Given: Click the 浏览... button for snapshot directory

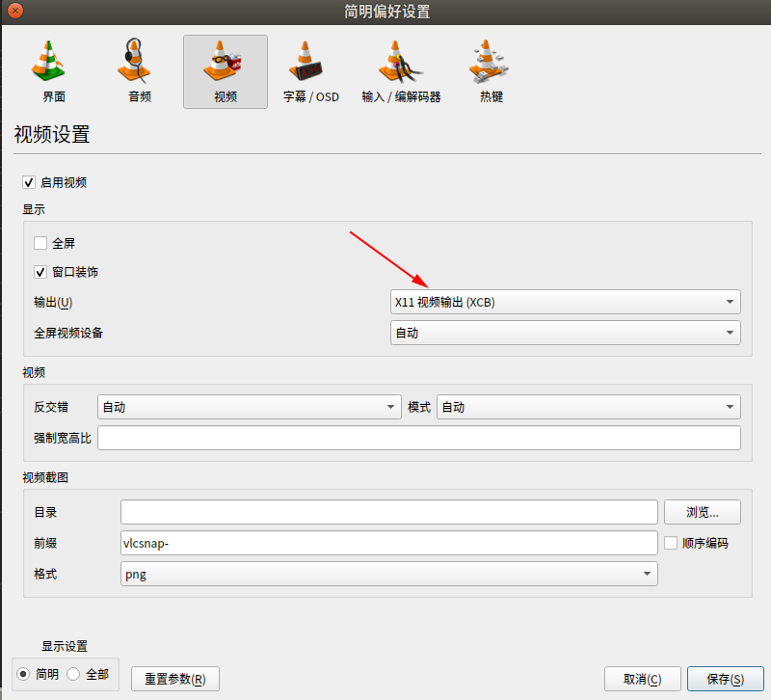Looking at the screenshot, I should pos(702,512).
